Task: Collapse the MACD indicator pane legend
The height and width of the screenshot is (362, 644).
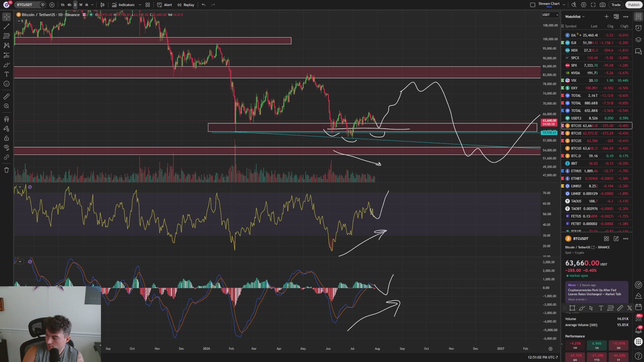Action: pyautogui.click(x=20, y=261)
